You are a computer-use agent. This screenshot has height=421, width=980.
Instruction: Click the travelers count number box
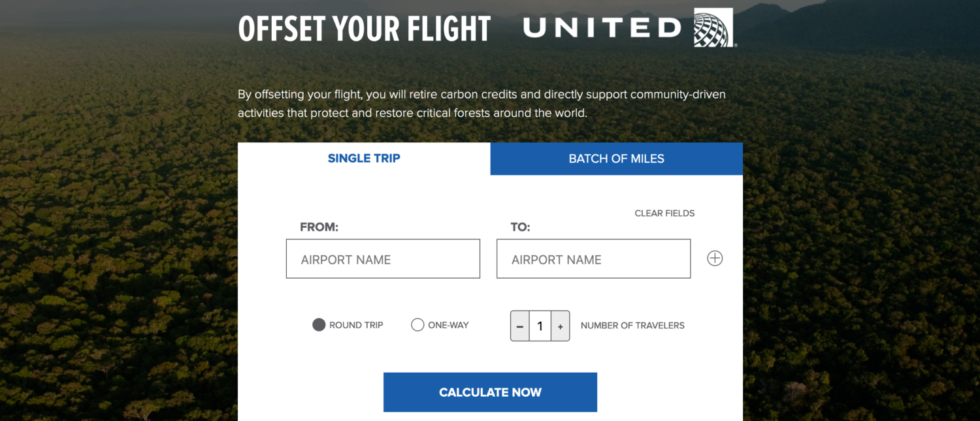coord(540,326)
